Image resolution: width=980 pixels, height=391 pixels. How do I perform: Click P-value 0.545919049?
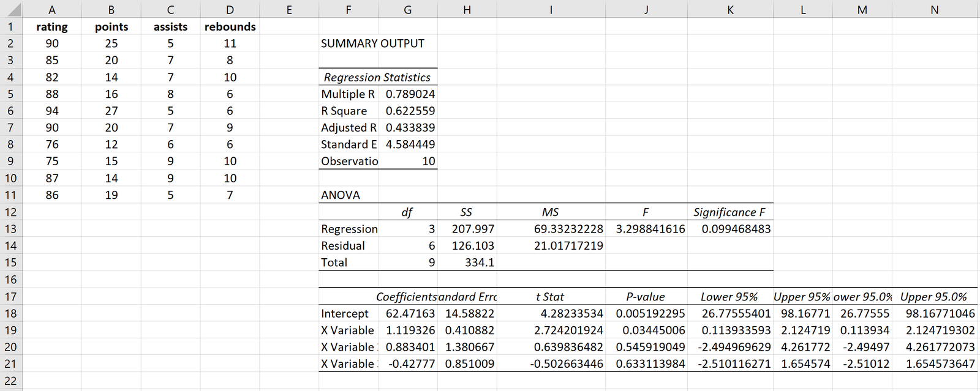pyautogui.click(x=646, y=347)
